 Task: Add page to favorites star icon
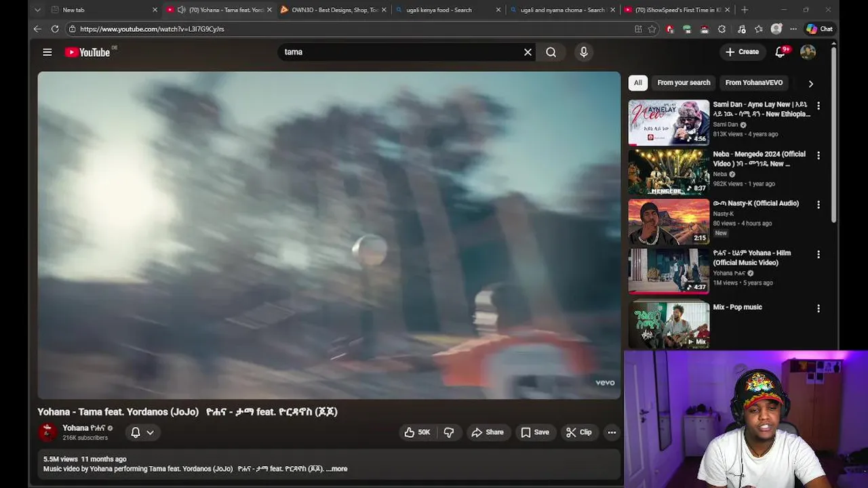click(x=652, y=29)
